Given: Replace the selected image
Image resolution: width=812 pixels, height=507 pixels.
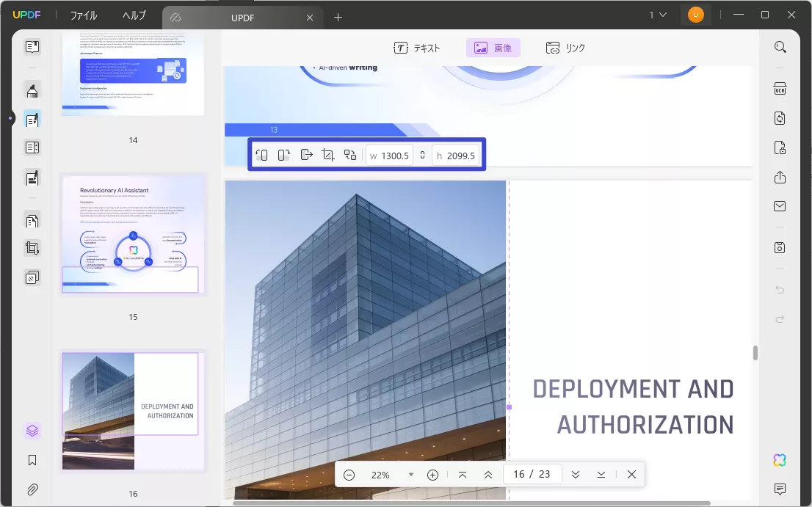Looking at the screenshot, I should pyautogui.click(x=350, y=155).
